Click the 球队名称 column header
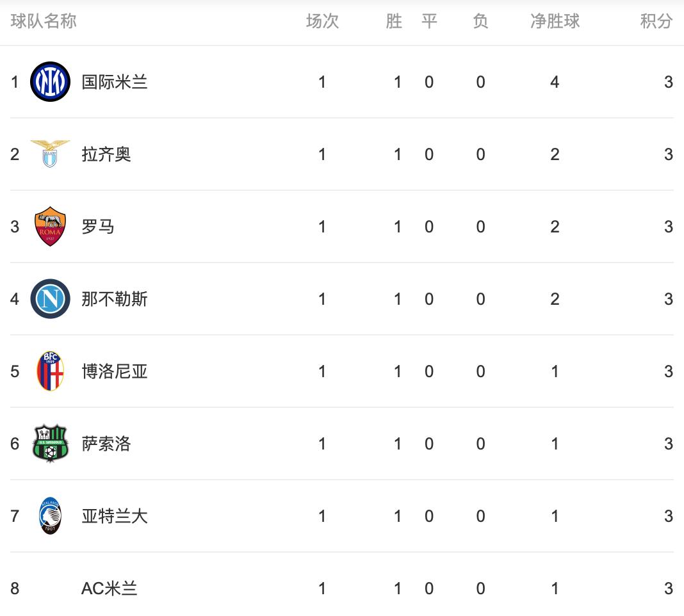684x616 pixels. (44, 22)
